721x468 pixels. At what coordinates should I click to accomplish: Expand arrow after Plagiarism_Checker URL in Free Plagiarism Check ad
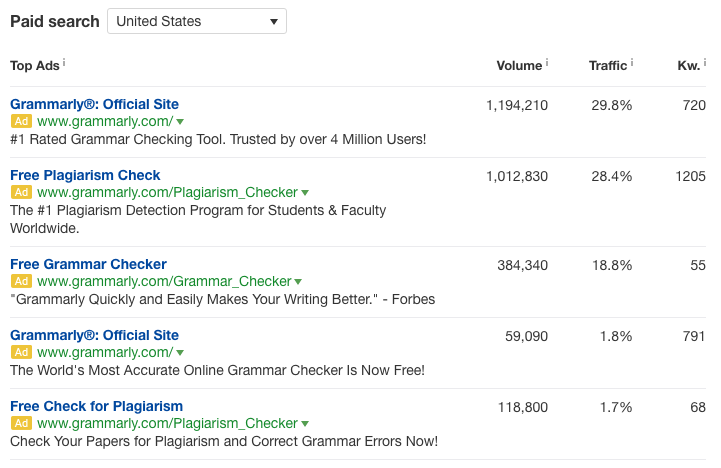[305, 193]
